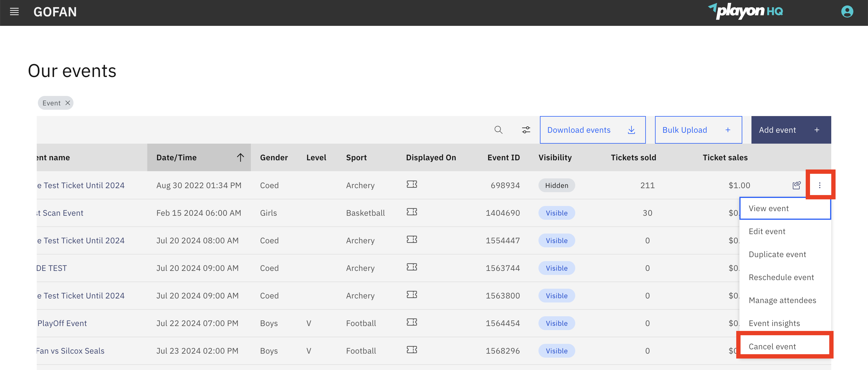Select View event from the menu
Viewport: 868px width, 370px height.
tap(785, 209)
